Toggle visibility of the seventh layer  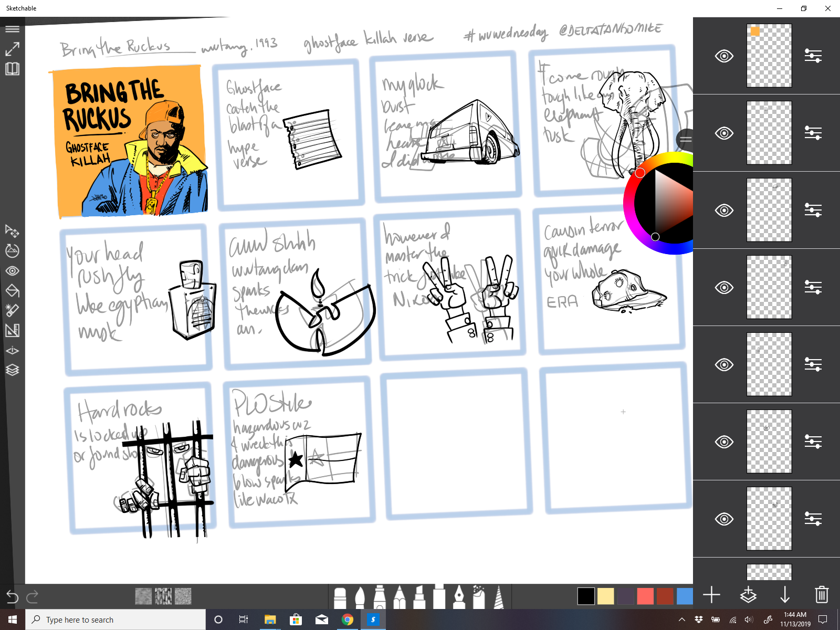point(724,519)
